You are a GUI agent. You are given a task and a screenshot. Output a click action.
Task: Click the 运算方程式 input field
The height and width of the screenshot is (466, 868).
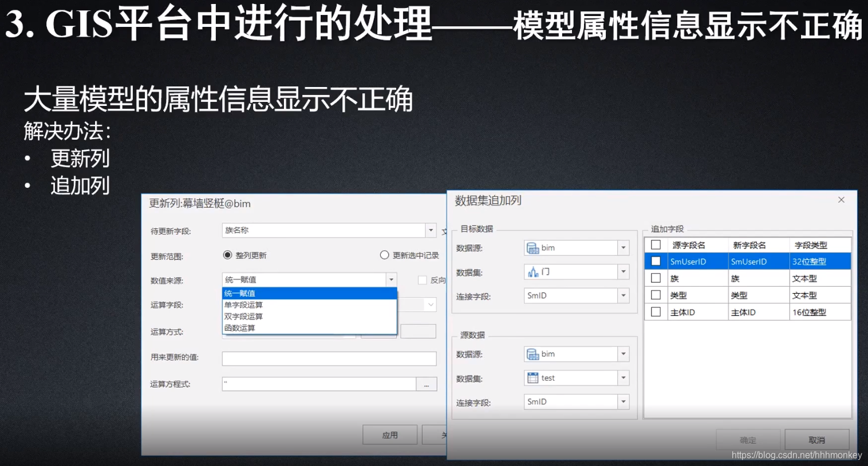pyautogui.click(x=319, y=384)
